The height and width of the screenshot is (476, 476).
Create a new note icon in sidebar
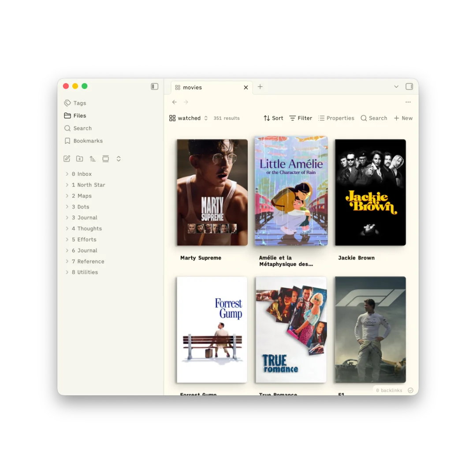coord(67,159)
